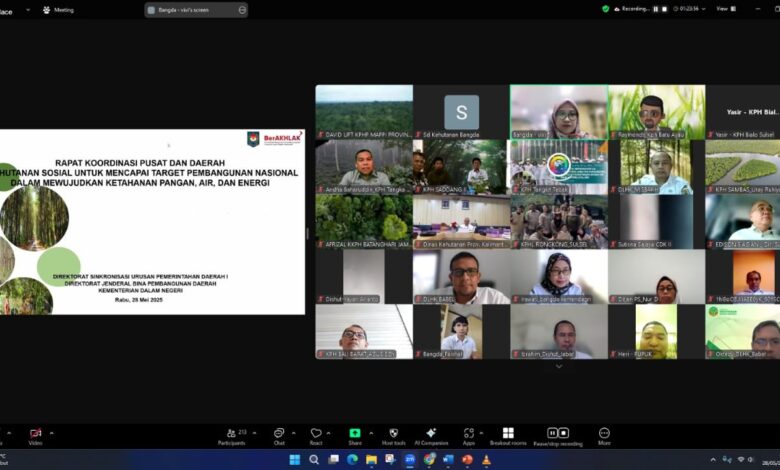The image size is (780, 470).
Task: Open Zoom Apps from the toolbar
Action: 469,434
